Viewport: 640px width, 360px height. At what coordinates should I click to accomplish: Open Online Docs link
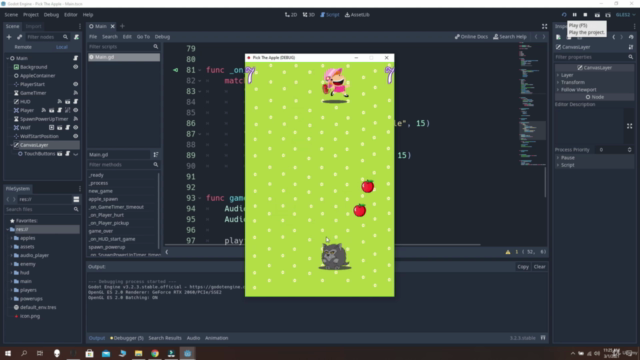471,37
